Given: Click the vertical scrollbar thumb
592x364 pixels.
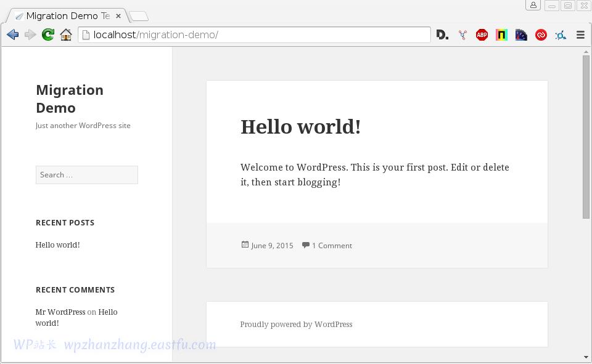Looking at the screenshot, I should pyautogui.click(x=586, y=137).
